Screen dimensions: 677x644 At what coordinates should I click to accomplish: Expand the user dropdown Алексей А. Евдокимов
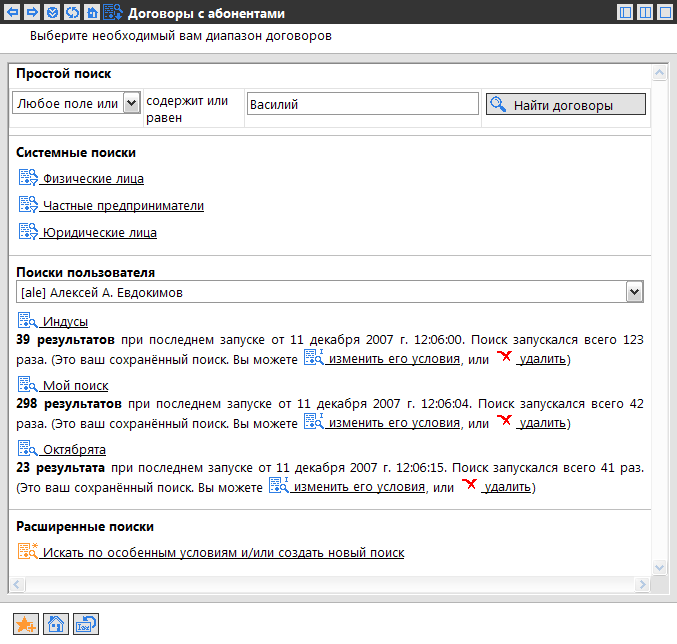click(x=633, y=292)
